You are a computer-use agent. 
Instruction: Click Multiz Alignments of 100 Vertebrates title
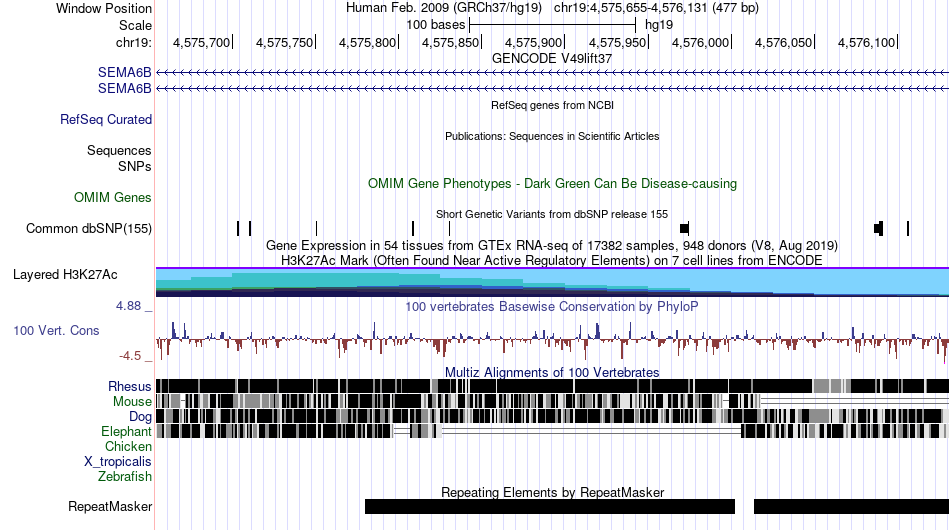(x=552, y=372)
